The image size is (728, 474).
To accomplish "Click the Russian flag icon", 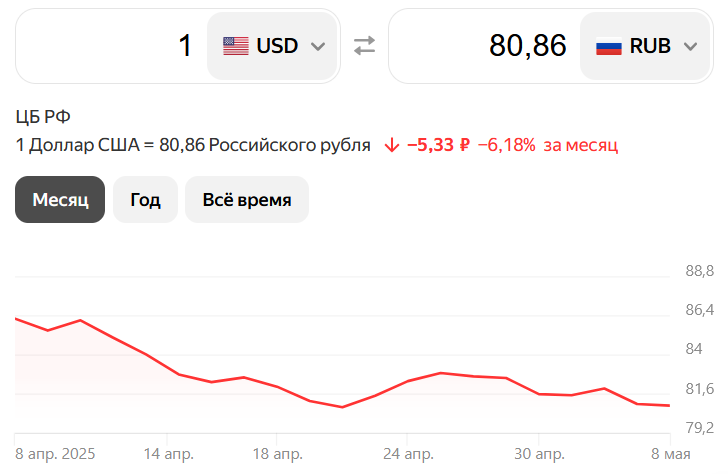I will coord(608,46).
